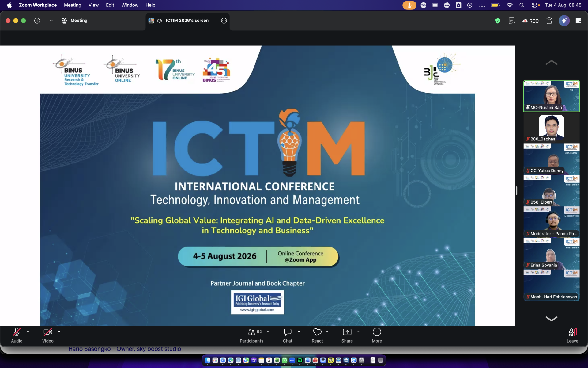Open the React heart icon
This screenshot has width=588, height=368.
317,335
